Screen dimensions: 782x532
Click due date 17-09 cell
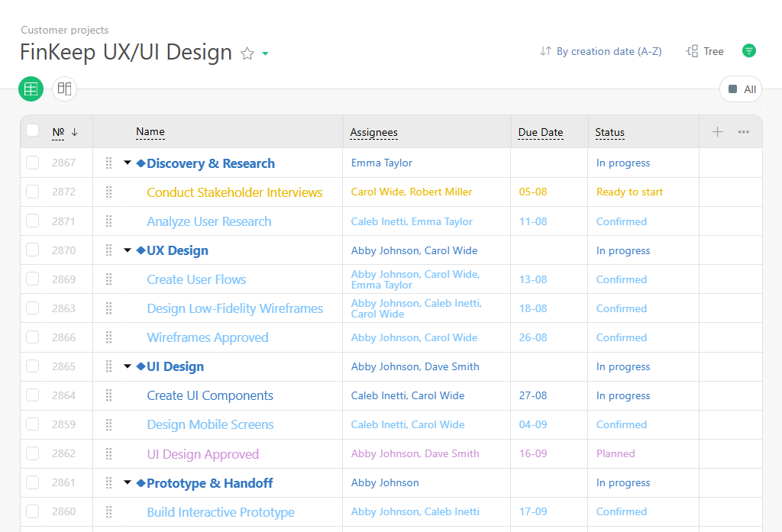(532, 511)
